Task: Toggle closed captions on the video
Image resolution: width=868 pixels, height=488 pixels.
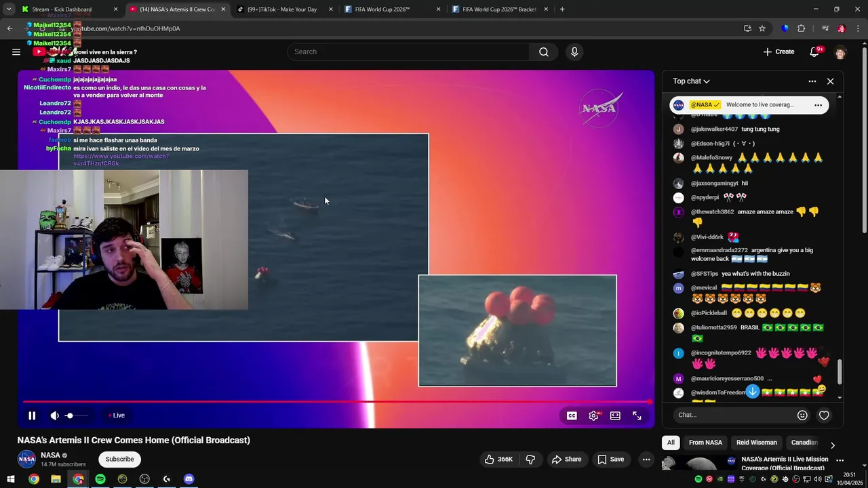Action: (x=572, y=415)
